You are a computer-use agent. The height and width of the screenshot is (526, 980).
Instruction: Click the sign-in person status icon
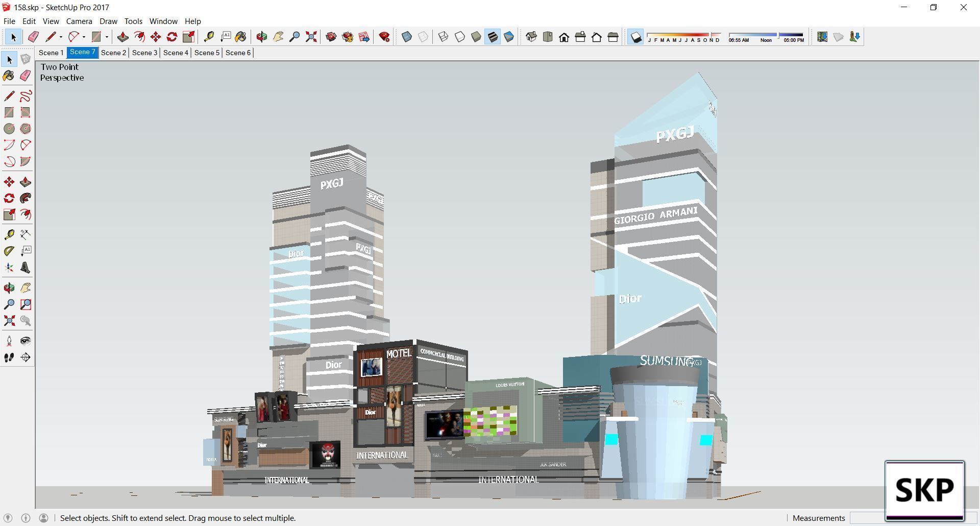44,518
